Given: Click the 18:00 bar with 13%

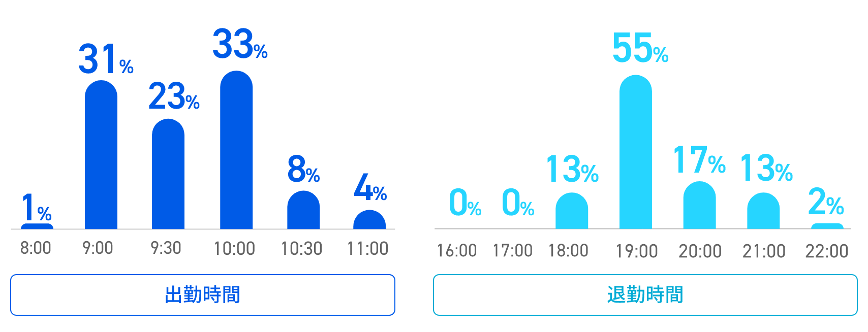Looking at the screenshot, I should point(572,211).
